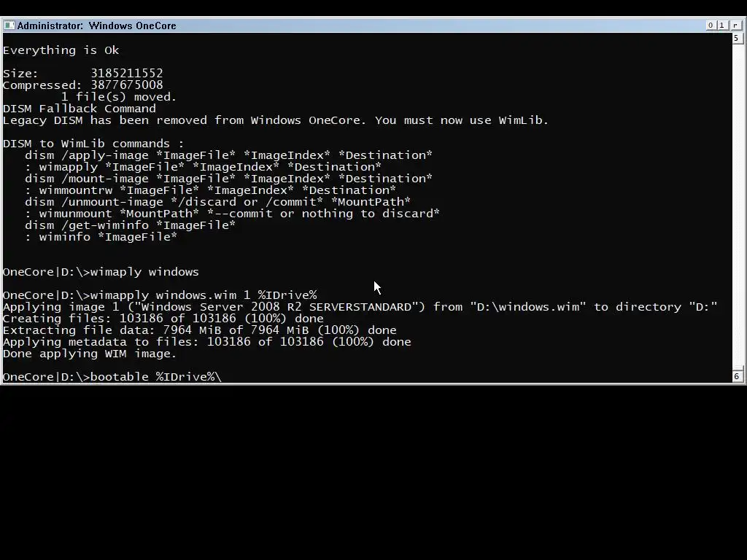The width and height of the screenshot is (747, 560).
Task: Click the "Extracting file data: 7964 MiB" line
Action: point(200,330)
